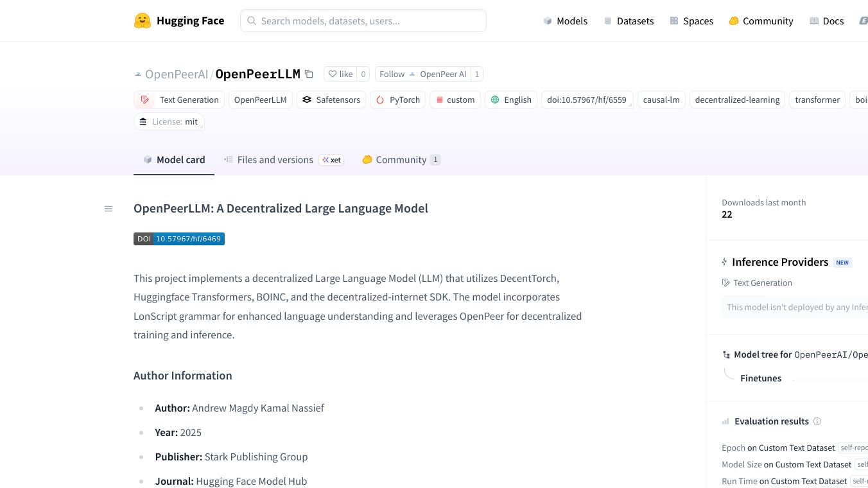Open the DOI 10.57967/hf/6469 badge
868x488 pixels.
pos(179,239)
